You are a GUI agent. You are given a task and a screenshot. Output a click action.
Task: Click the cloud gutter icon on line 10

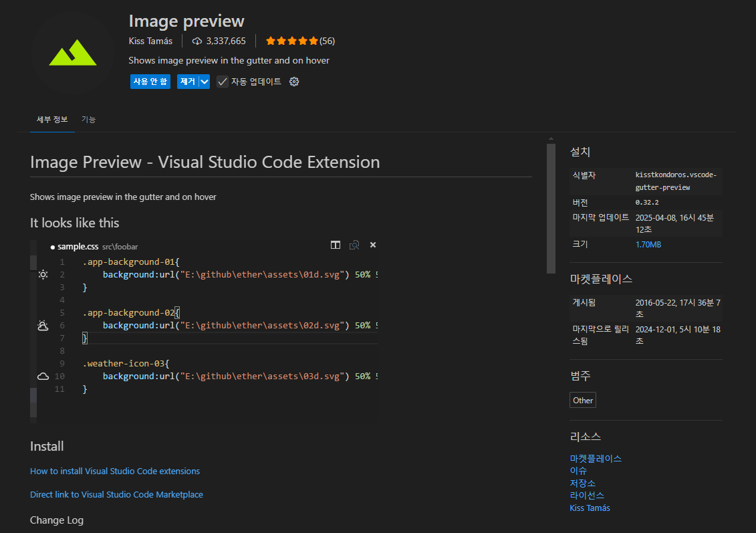[43, 377]
